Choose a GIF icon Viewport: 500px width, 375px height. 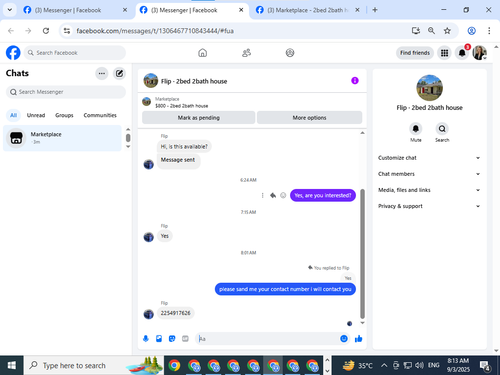click(x=185, y=339)
